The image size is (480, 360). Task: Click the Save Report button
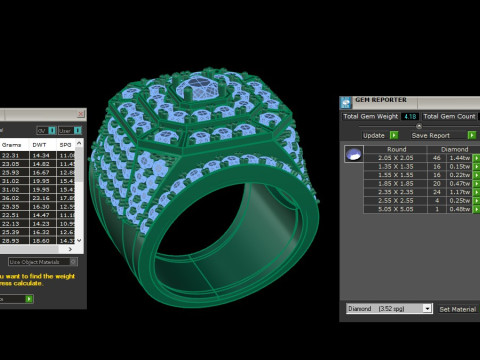click(431, 135)
